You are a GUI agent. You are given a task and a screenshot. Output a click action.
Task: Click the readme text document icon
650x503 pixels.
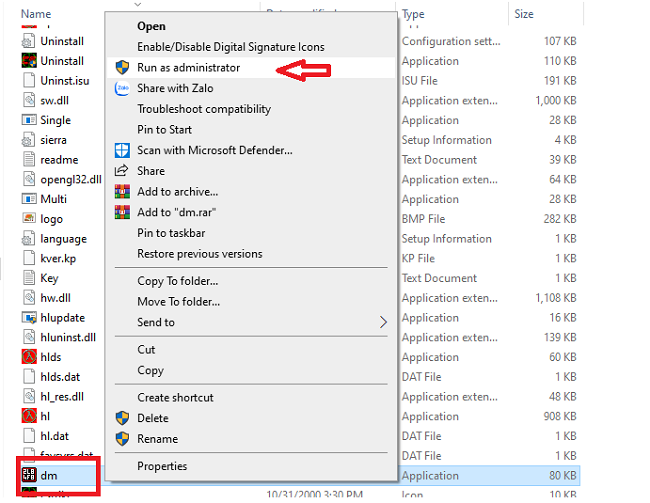(x=29, y=159)
